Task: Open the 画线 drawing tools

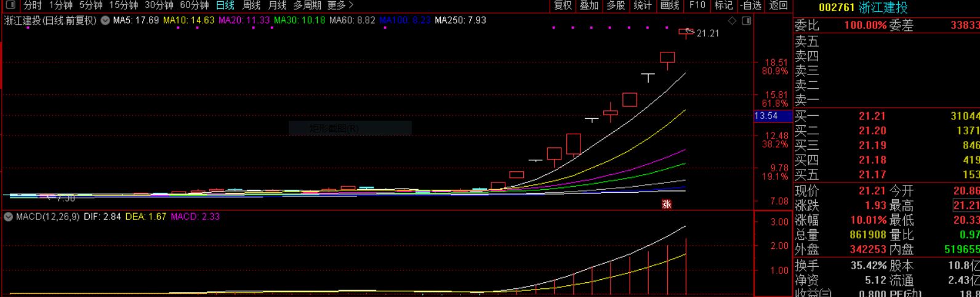Action: [669, 6]
